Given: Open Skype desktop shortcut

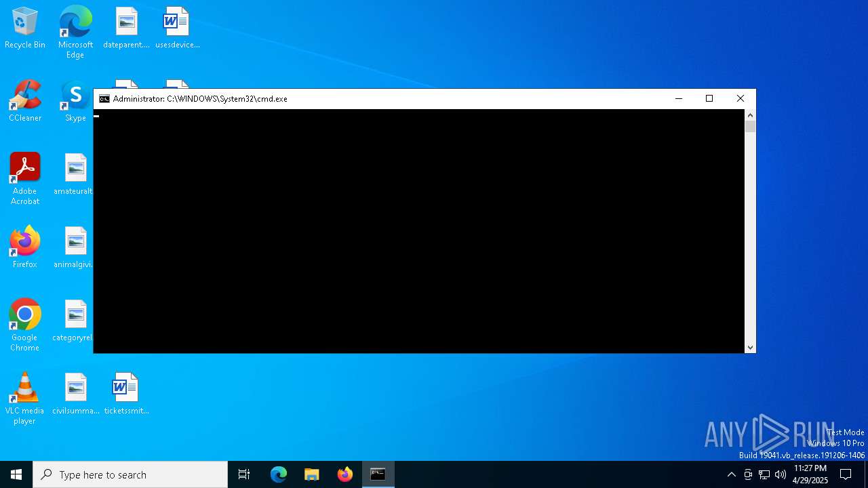Looking at the screenshot, I should tap(75, 102).
